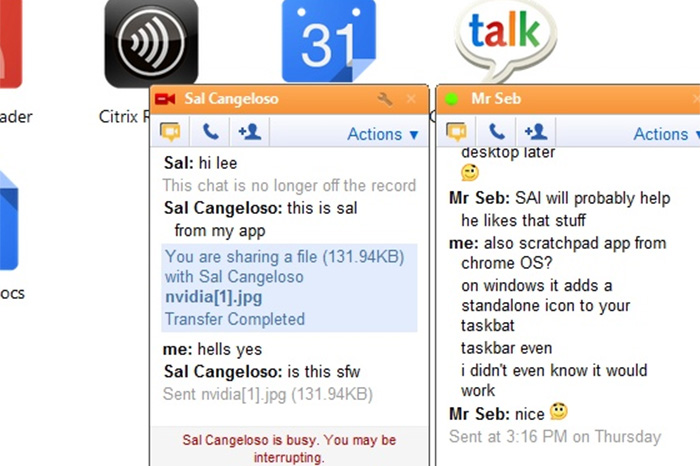
Task: Click the green availability dot beside Mr Seb
Action: point(451,99)
